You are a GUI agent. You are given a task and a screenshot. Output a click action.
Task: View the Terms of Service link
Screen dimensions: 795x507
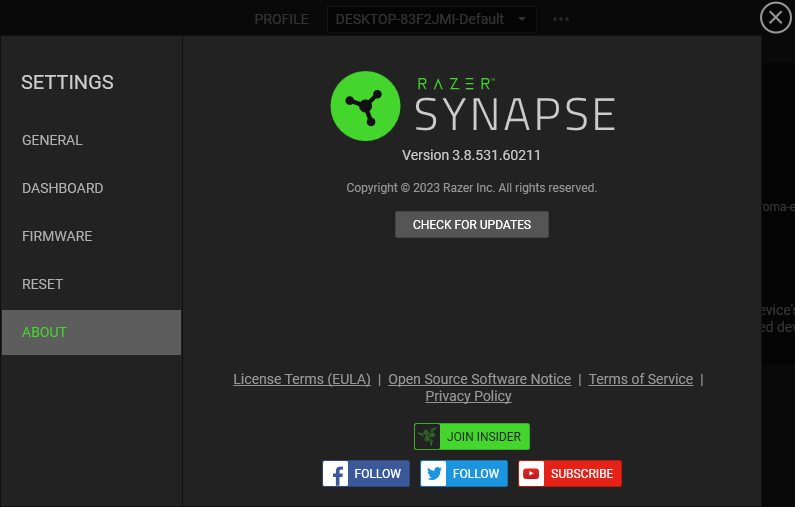[640, 379]
